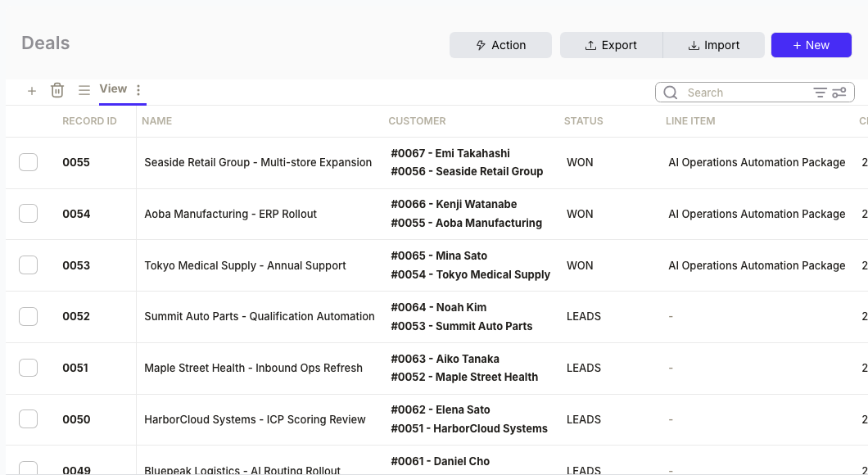Switch to the View tab

coord(113,88)
